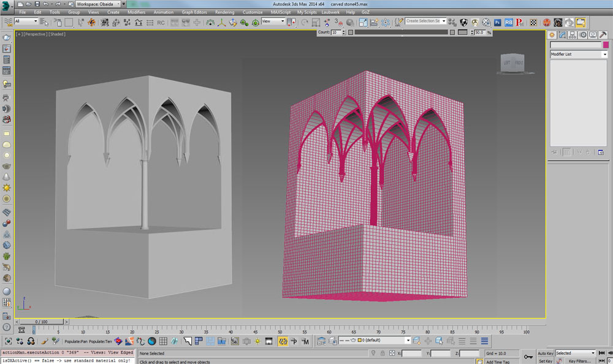Select the Create tab sun icon
Image resolution: width=613 pixels, height=364 pixels.
tap(552, 35)
